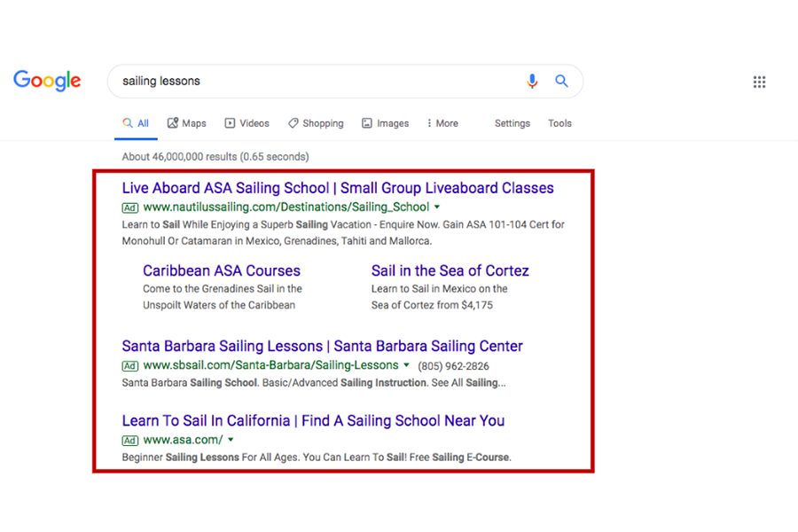Click the Google logo
This screenshot has height=532, width=798.
click(47, 81)
